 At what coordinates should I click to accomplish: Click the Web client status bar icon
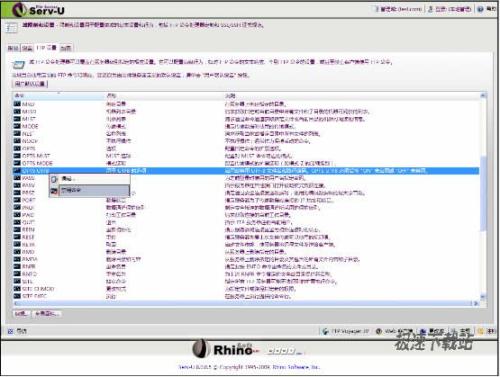379,331
